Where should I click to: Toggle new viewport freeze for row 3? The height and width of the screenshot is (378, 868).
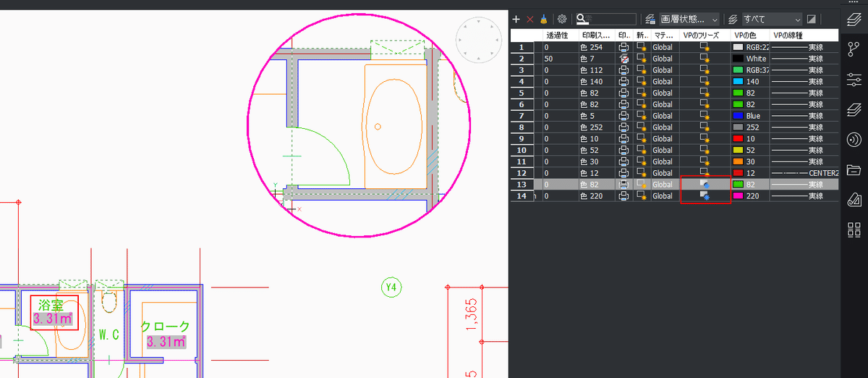click(x=642, y=70)
